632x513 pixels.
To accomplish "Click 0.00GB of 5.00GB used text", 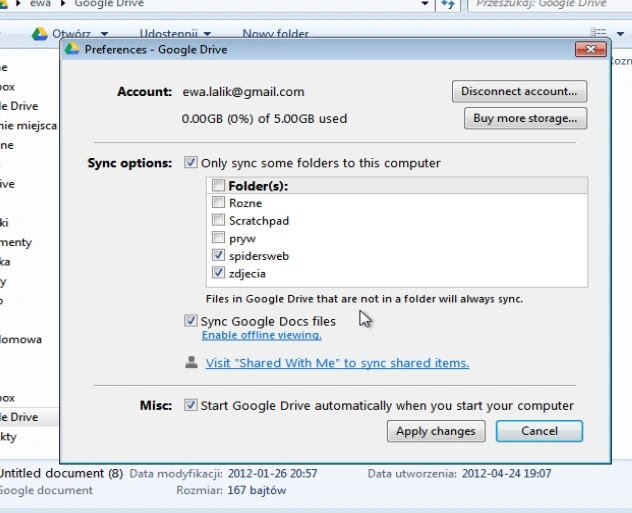I will (x=264, y=119).
